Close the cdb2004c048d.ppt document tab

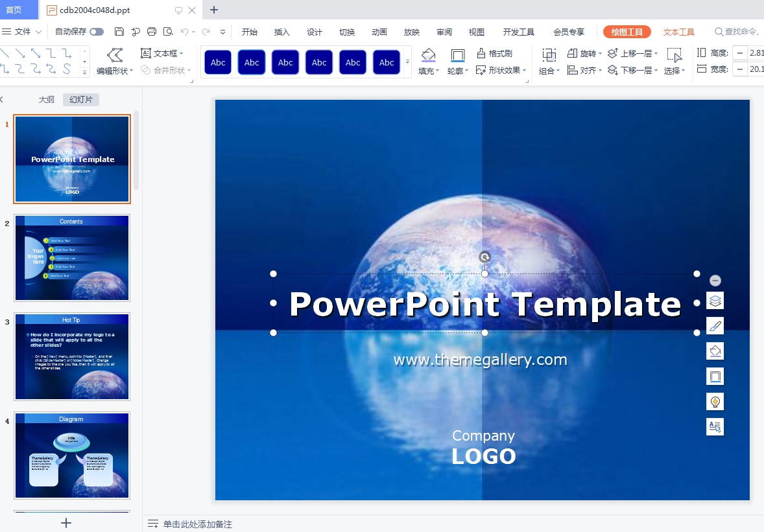point(192,10)
